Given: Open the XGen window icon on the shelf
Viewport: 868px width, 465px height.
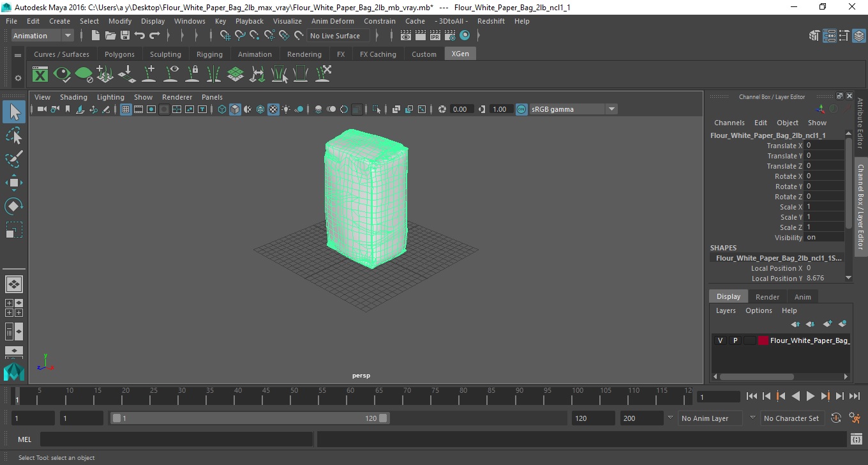Looking at the screenshot, I should tap(40, 75).
